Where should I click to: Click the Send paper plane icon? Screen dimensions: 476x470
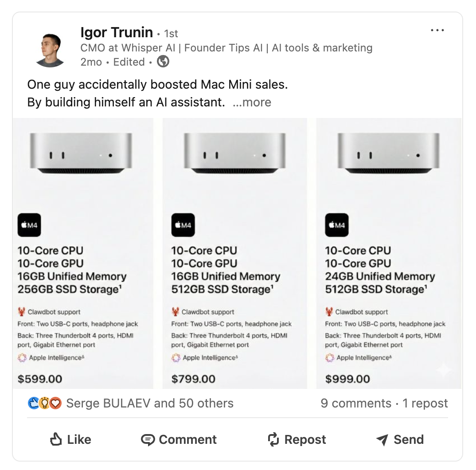(x=382, y=439)
